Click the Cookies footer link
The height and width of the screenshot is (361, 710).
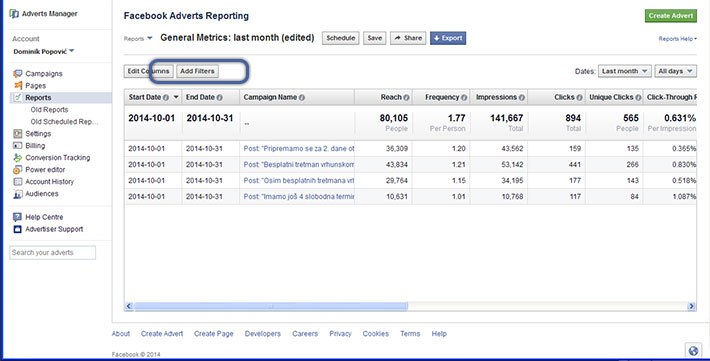[375, 334]
